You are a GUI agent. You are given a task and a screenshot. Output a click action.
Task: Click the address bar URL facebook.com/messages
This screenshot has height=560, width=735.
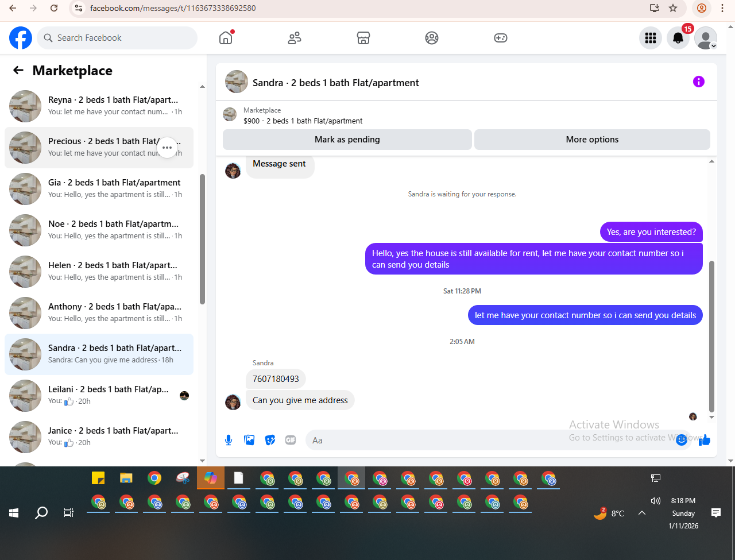click(173, 8)
